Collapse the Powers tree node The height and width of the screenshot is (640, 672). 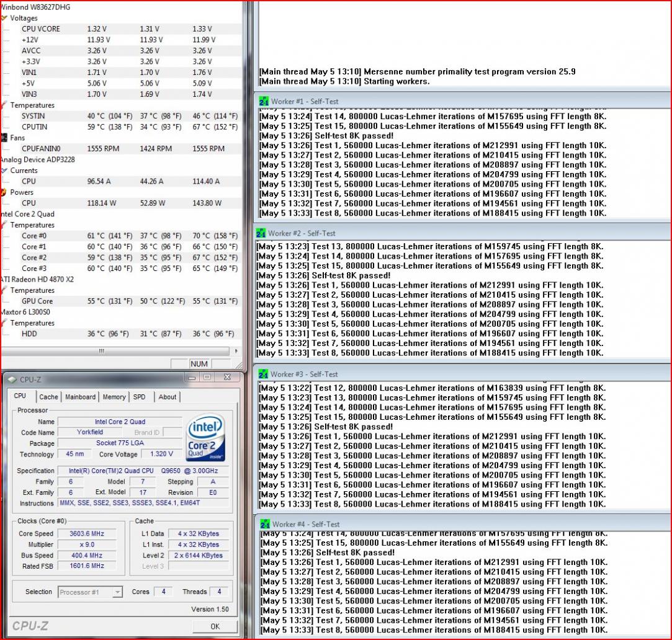click(4, 192)
